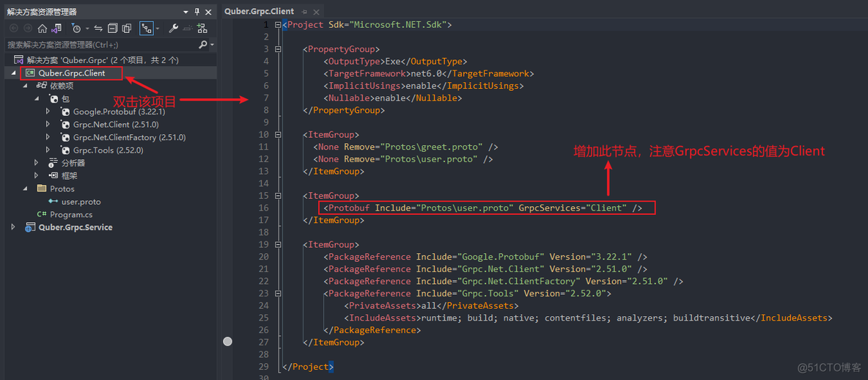The width and height of the screenshot is (868, 380).
Task: Open properties with the wrench icon
Action: (173, 29)
